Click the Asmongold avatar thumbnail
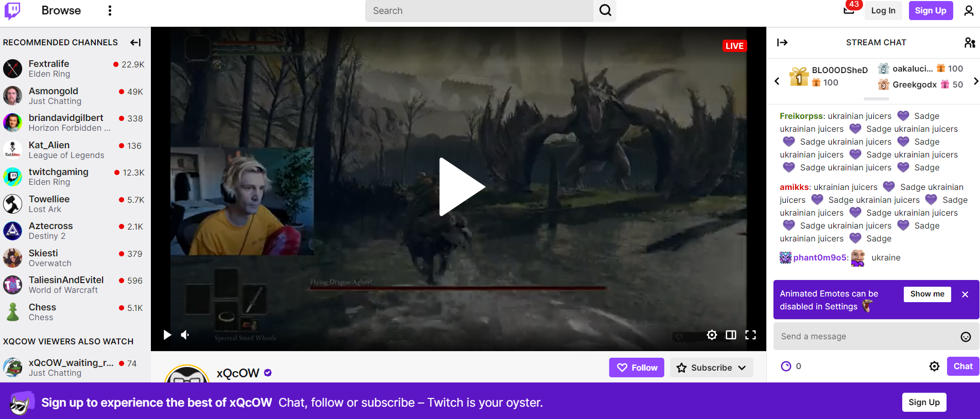Viewport: 980px width, 419px height. click(x=13, y=96)
